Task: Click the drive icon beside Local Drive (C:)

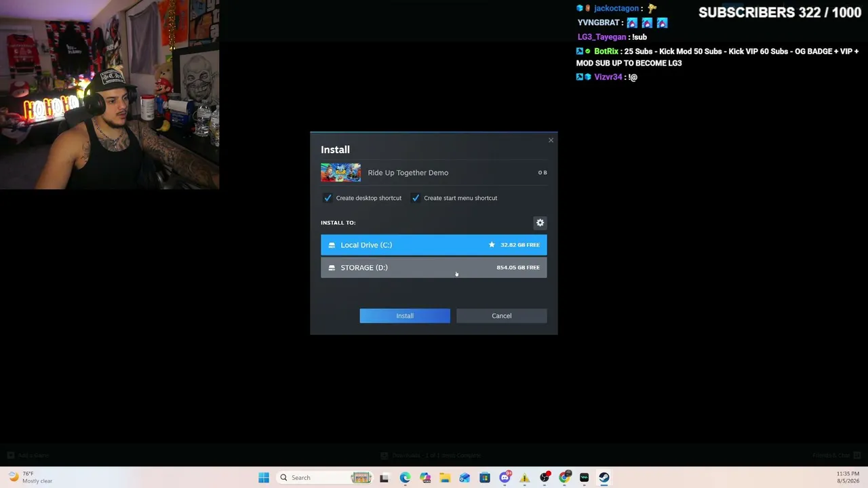Action: coord(332,245)
